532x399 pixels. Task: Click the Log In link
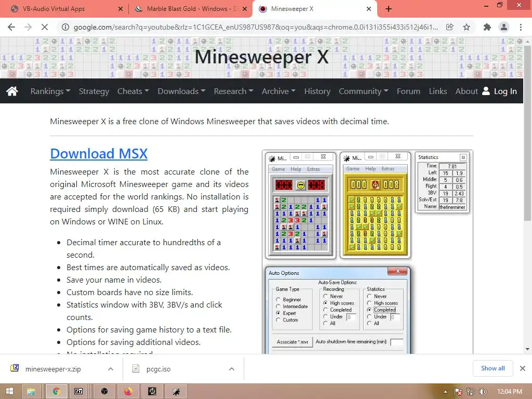click(x=505, y=91)
